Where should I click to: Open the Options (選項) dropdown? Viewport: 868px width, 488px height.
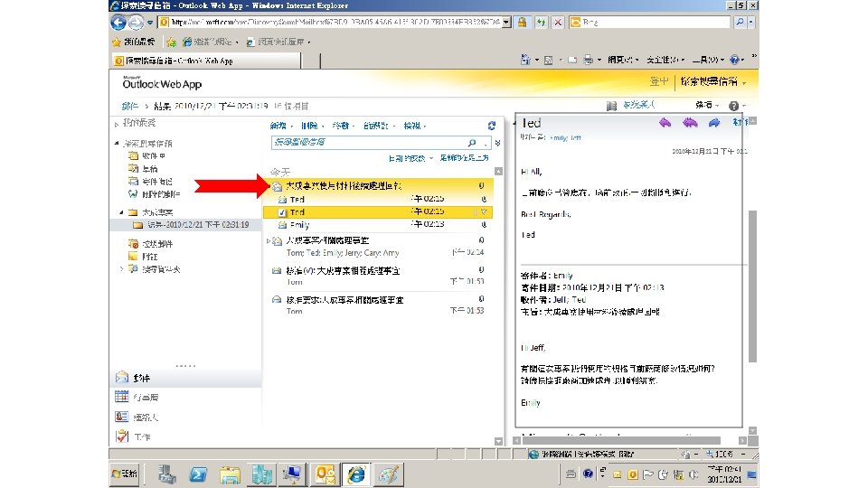coord(706,105)
